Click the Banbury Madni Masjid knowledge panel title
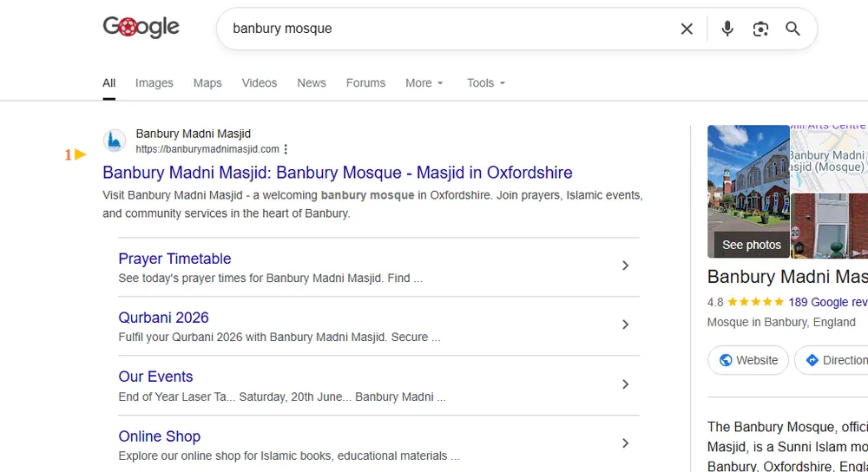The height and width of the screenshot is (472, 868). pos(787,277)
